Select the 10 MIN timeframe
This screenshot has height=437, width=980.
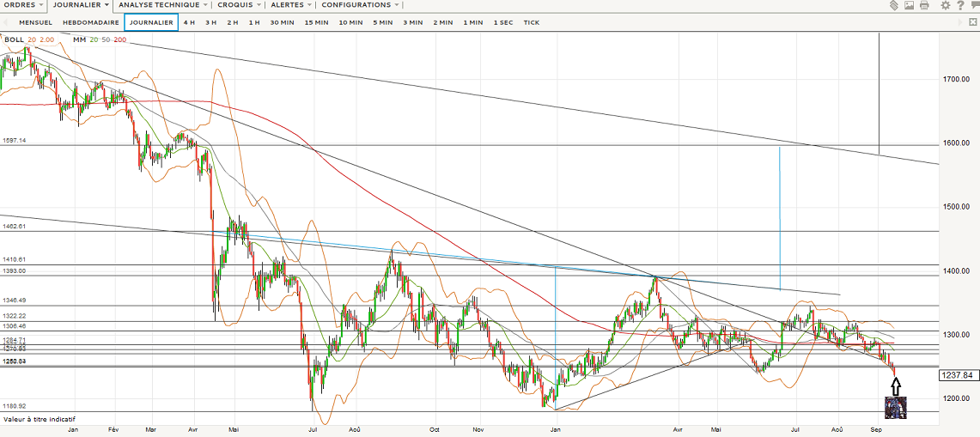click(350, 22)
